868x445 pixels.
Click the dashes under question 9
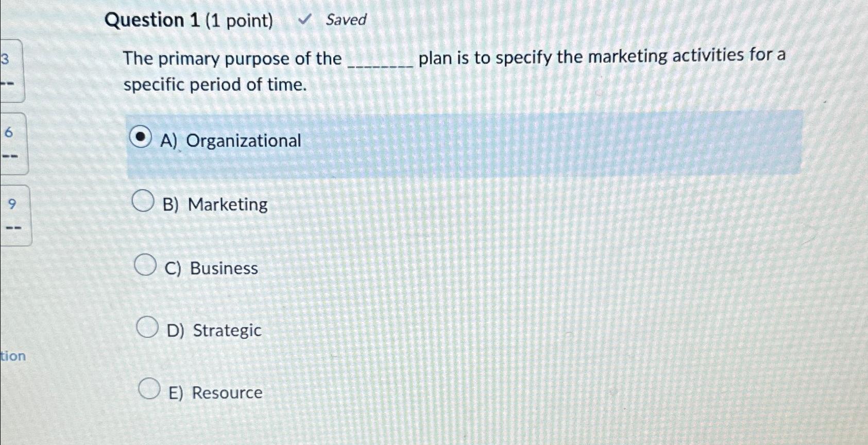coord(13,228)
